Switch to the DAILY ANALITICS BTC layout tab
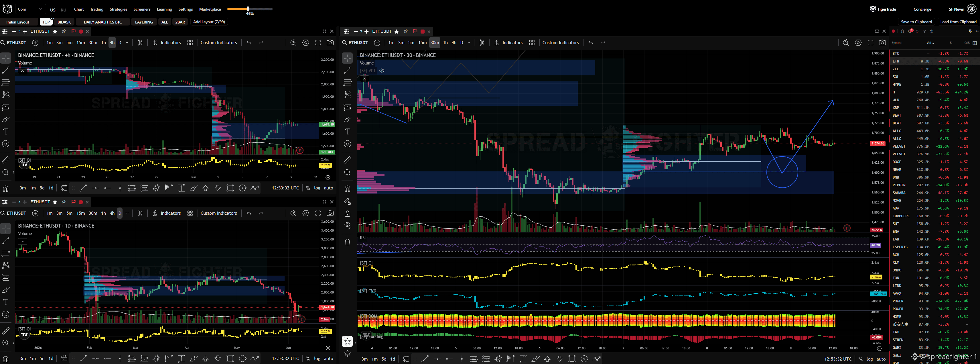 point(103,22)
